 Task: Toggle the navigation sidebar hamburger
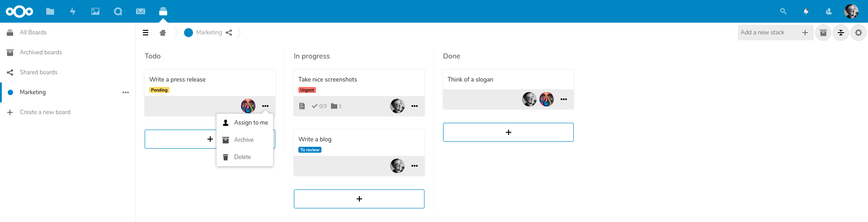coord(146,33)
